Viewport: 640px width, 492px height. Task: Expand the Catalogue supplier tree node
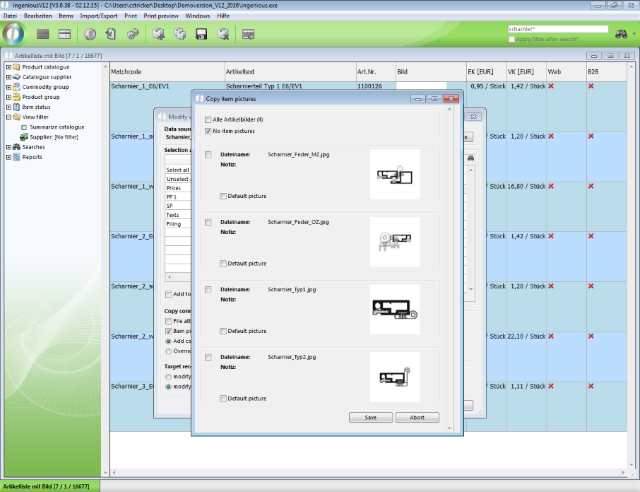[8, 77]
